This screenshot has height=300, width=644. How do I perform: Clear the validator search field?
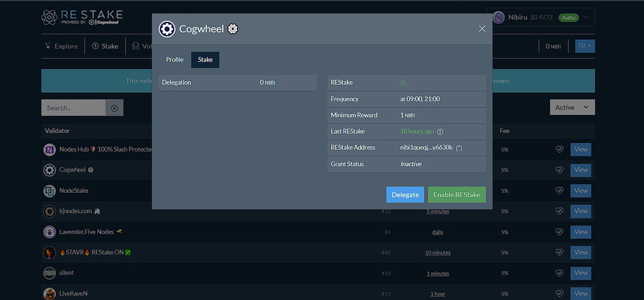tap(114, 108)
